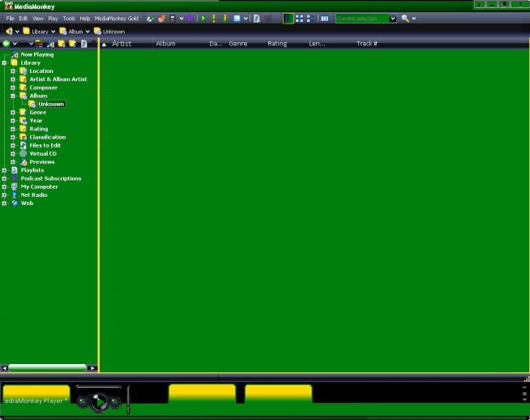Switch to details list view
530x420 pixels.
point(289,19)
